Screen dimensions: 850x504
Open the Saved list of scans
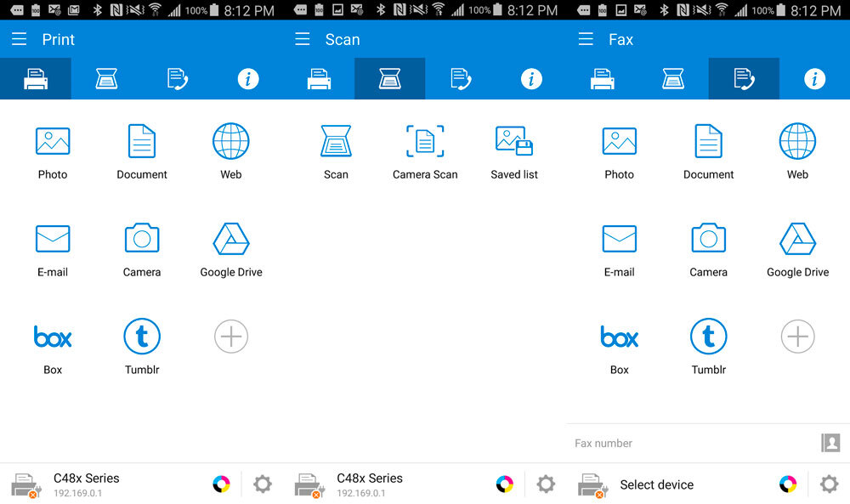(x=514, y=151)
